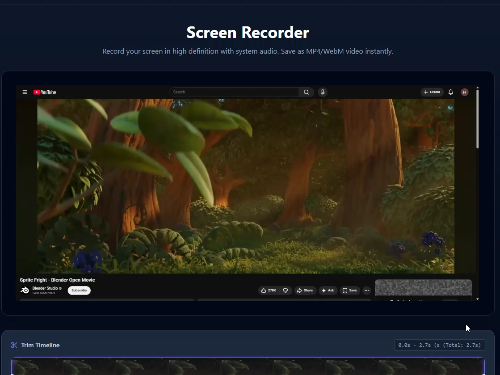Screen dimensions: 500x375
Task: Click the Save button under the video
Action: coord(350,291)
